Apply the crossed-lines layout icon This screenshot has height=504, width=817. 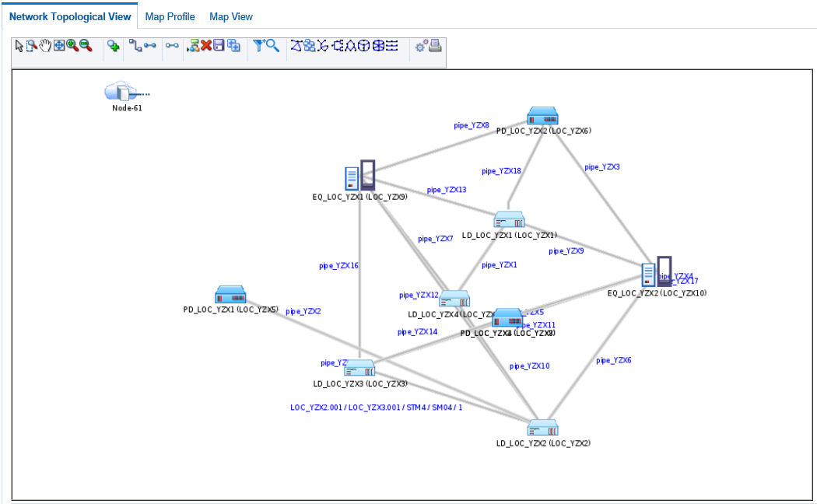pos(323,46)
